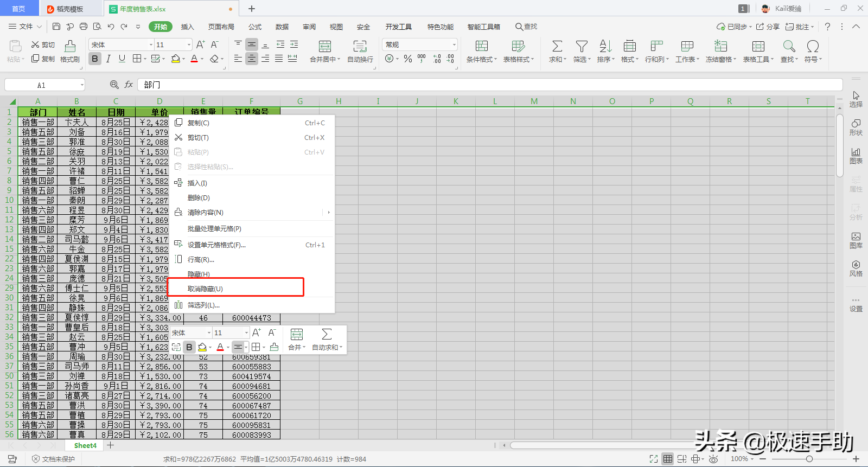Switch to the Page Layout (页面布局) tab
The image size is (868, 467).
point(221,27)
